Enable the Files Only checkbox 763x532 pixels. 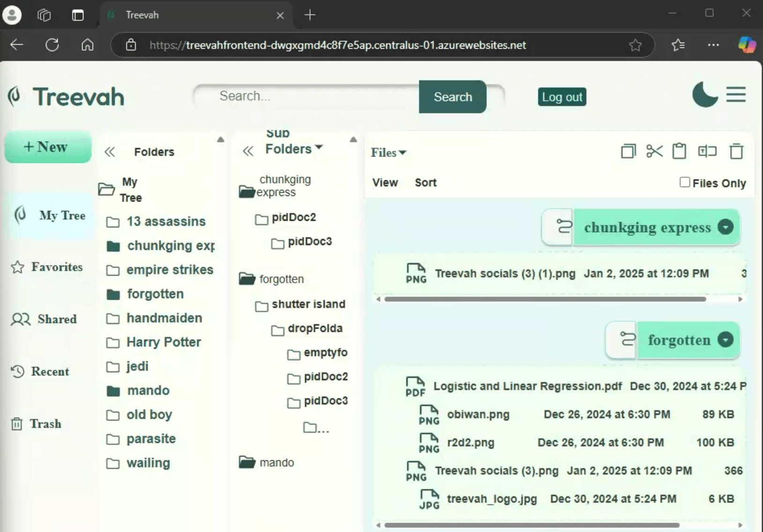click(685, 182)
